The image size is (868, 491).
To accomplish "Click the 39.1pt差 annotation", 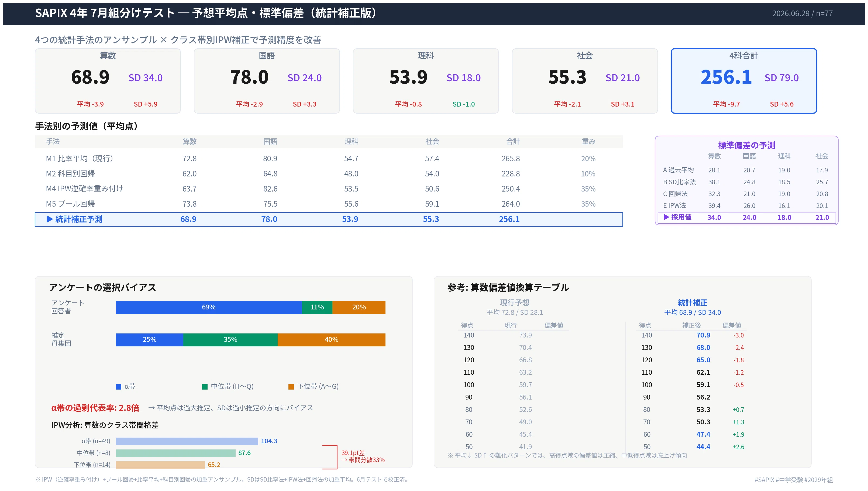I will point(353,453).
